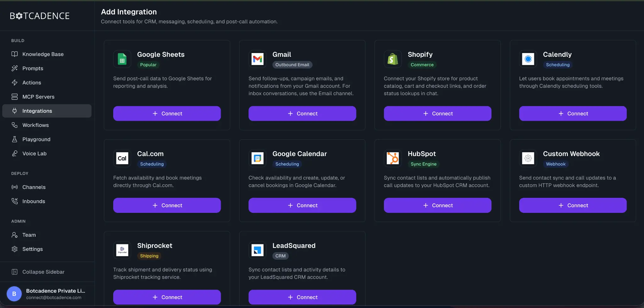Viewport: 644px width, 308px height.
Task: Connect the Google Sheets integration
Action: click(167, 113)
